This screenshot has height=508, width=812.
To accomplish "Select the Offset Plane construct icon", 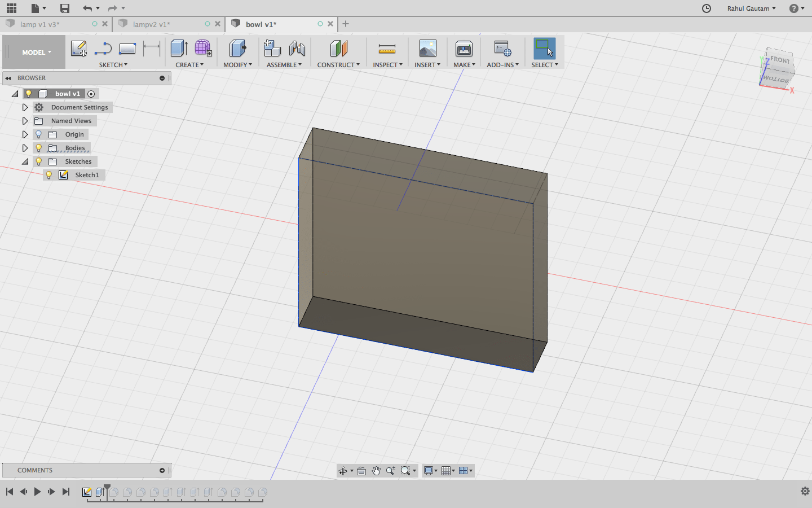I will coord(338,49).
